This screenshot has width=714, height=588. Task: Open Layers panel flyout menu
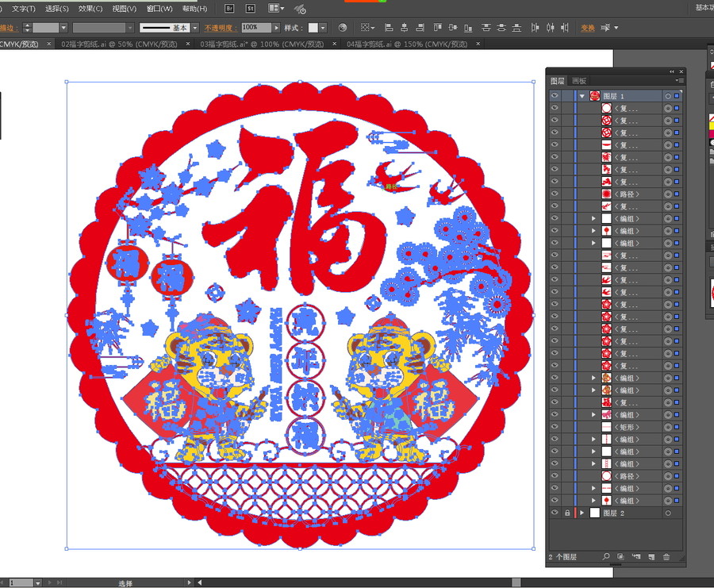click(679, 81)
